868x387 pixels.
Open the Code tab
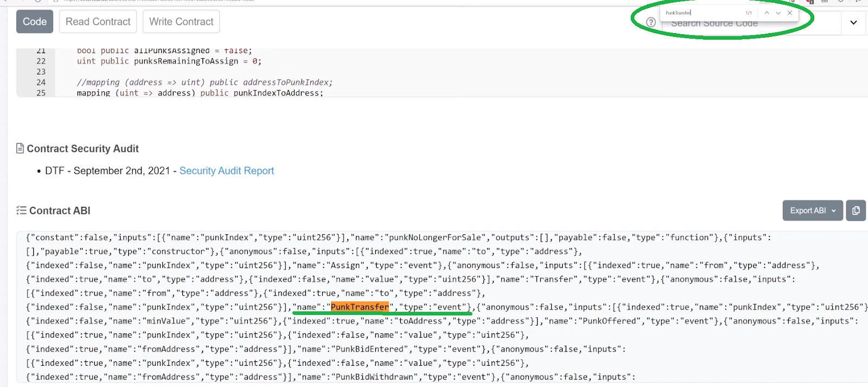35,22
